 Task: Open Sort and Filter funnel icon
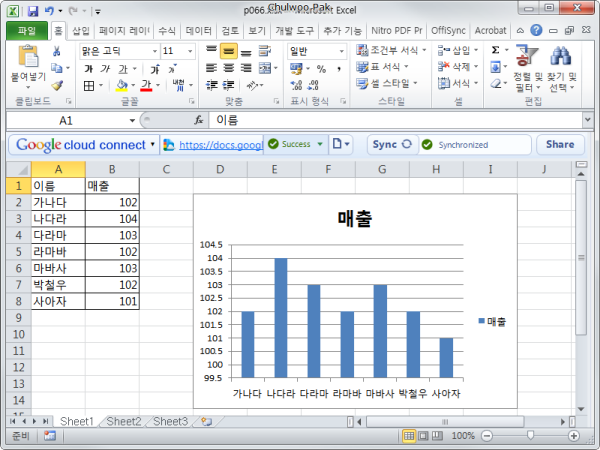pos(527,56)
